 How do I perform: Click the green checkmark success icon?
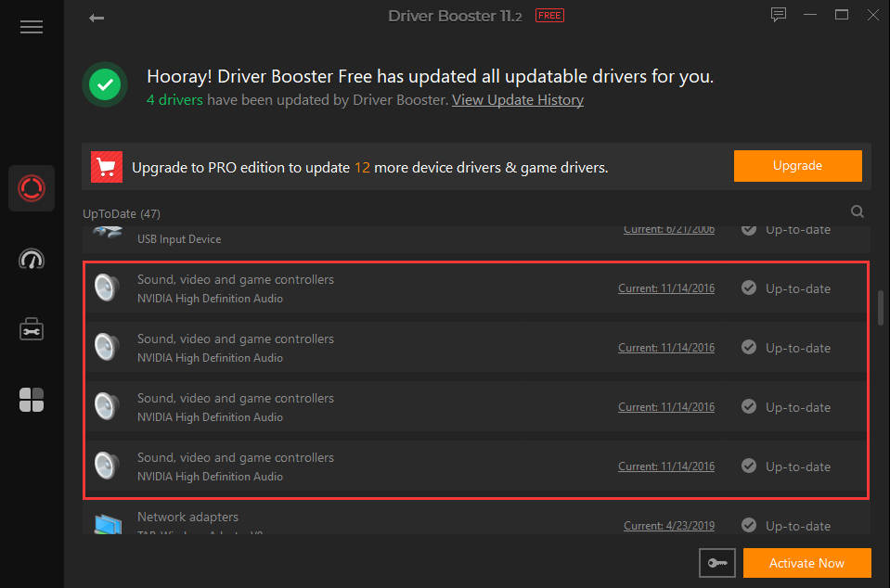coord(105,84)
